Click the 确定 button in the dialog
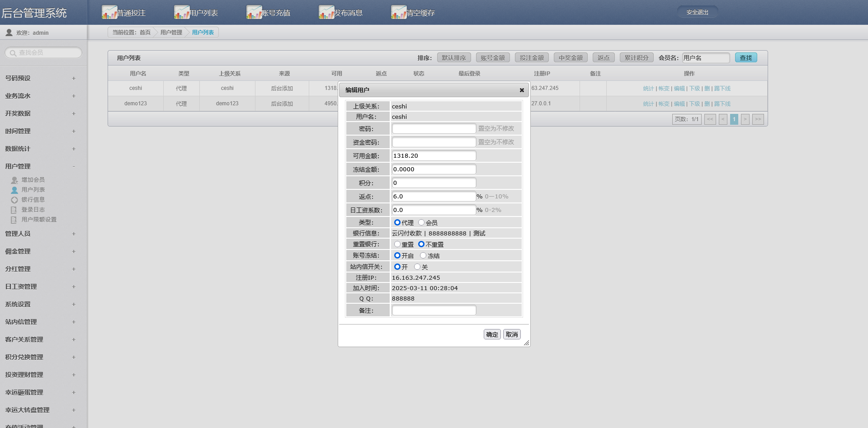868x428 pixels. click(x=492, y=334)
